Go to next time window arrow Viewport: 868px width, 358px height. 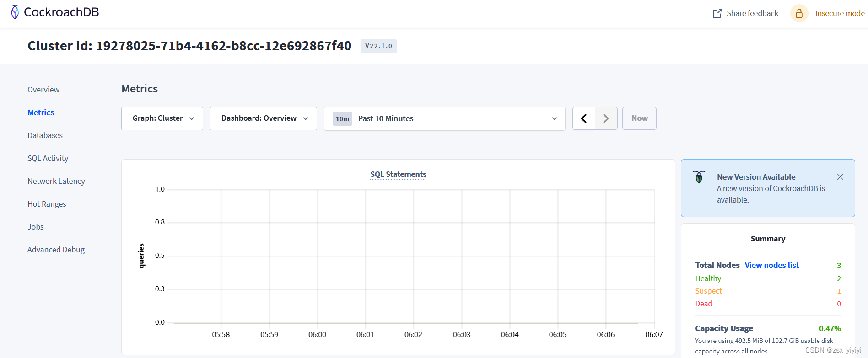pyautogui.click(x=606, y=118)
